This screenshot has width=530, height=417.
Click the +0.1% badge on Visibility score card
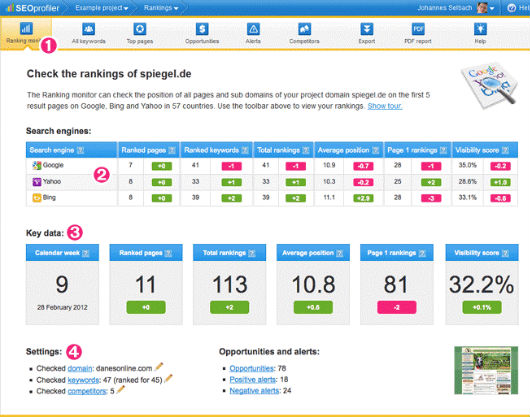pos(482,308)
